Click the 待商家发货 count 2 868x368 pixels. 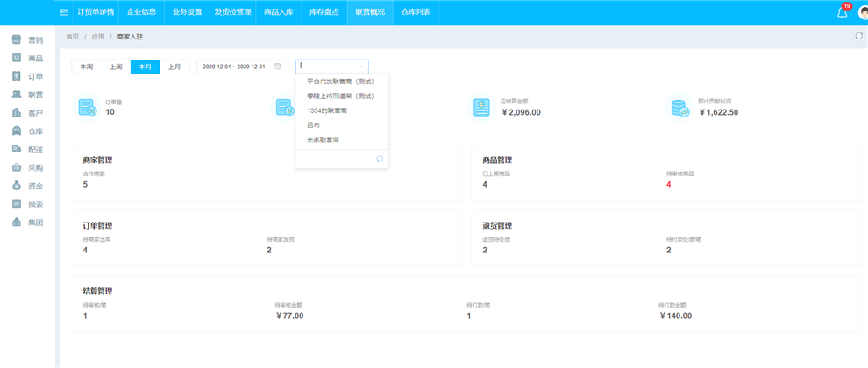pyautogui.click(x=269, y=250)
